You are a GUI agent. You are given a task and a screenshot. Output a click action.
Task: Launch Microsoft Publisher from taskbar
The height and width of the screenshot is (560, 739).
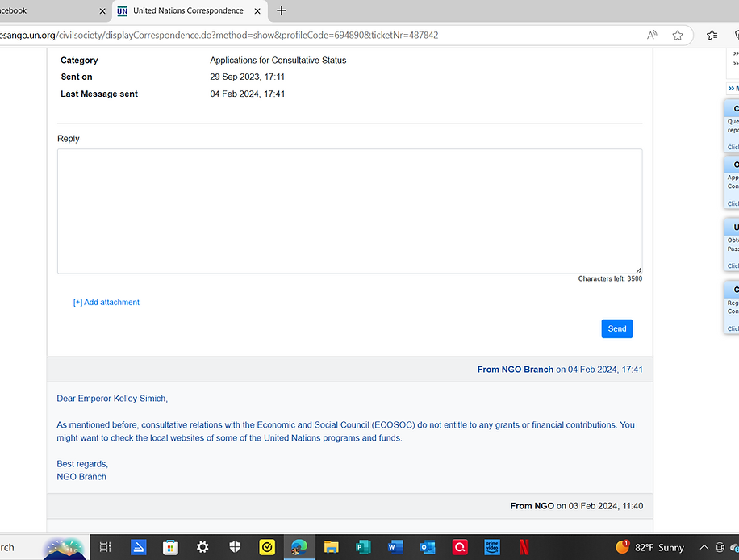[x=363, y=547]
